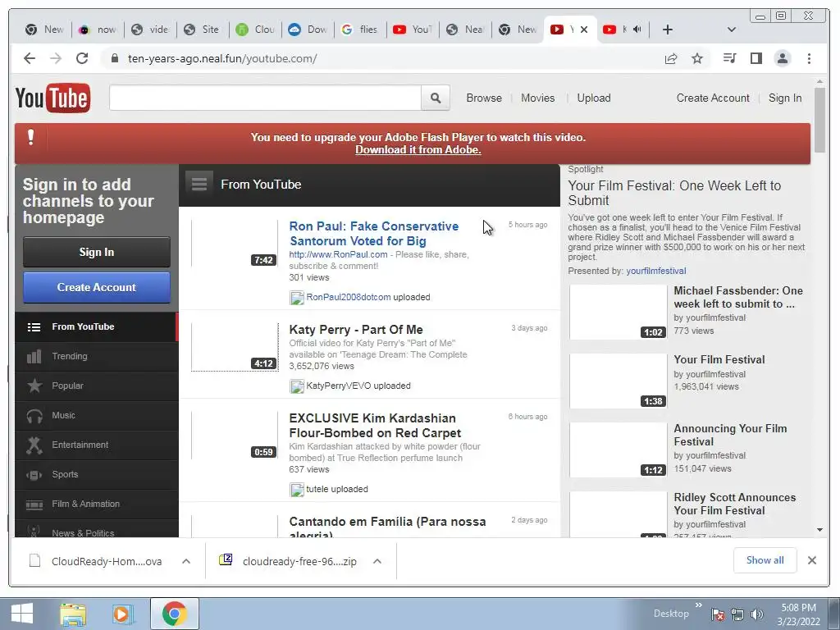Open Sports category in sidebar
The width and height of the screenshot is (840, 630).
(x=97, y=474)
